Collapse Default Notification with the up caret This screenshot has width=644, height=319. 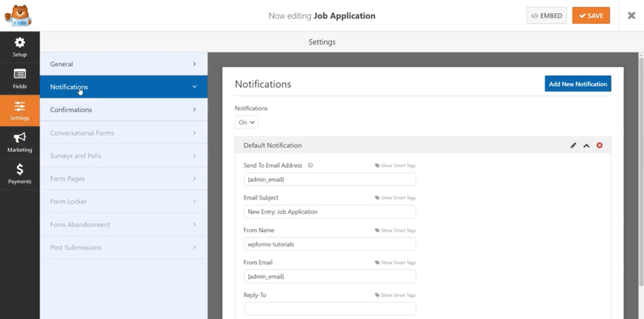[x=587, y=145]
